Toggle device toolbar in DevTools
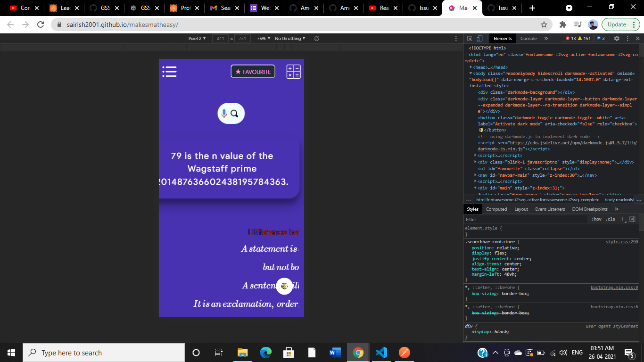This screenshot has width=644, height=362. click(479, 39)
